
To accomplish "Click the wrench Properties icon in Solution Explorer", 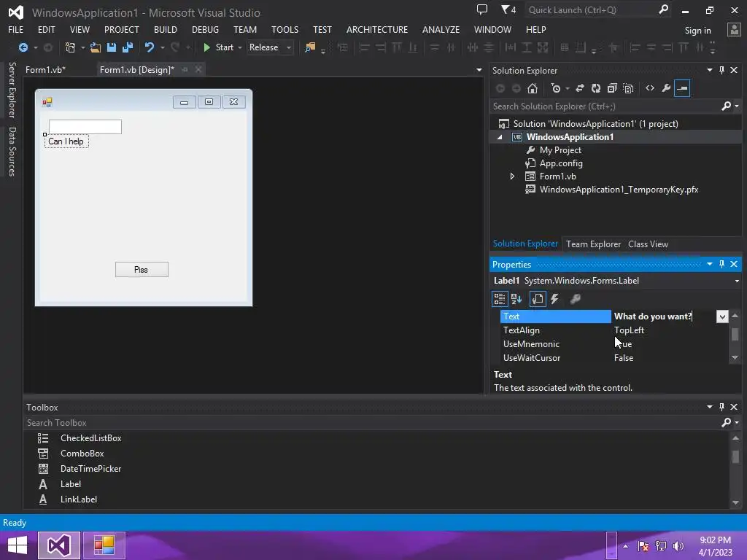I will coord(666,88).
